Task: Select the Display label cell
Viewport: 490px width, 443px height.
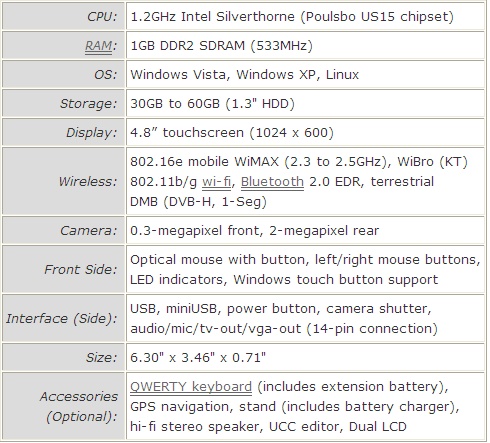Action: (x=63, y=133)
